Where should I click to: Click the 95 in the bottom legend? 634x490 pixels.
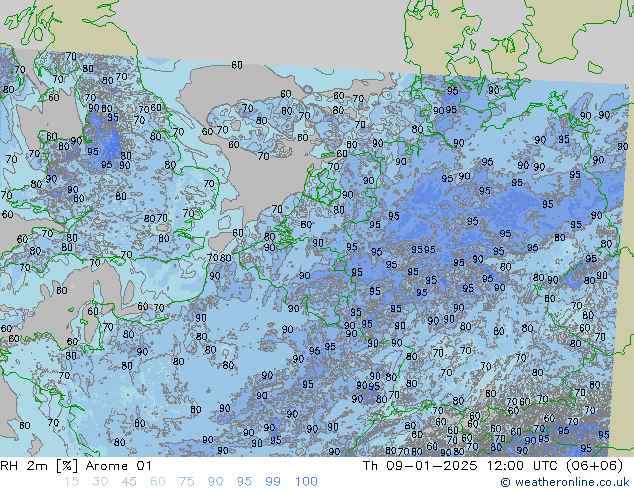click(x=244, y=482)
